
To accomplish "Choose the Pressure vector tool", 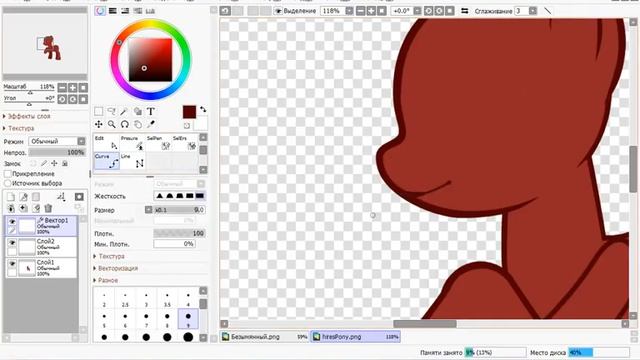I will point(132,143).
